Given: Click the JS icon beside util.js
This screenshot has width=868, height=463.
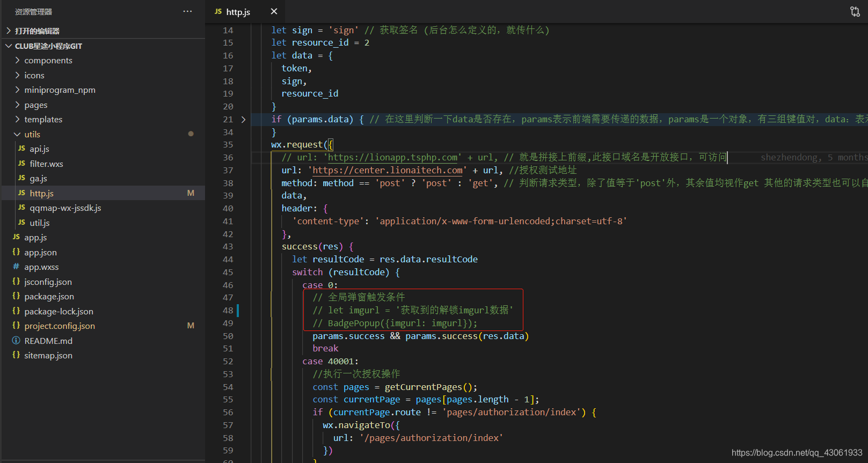Looking at the screenshot, I should coord(21,222).
